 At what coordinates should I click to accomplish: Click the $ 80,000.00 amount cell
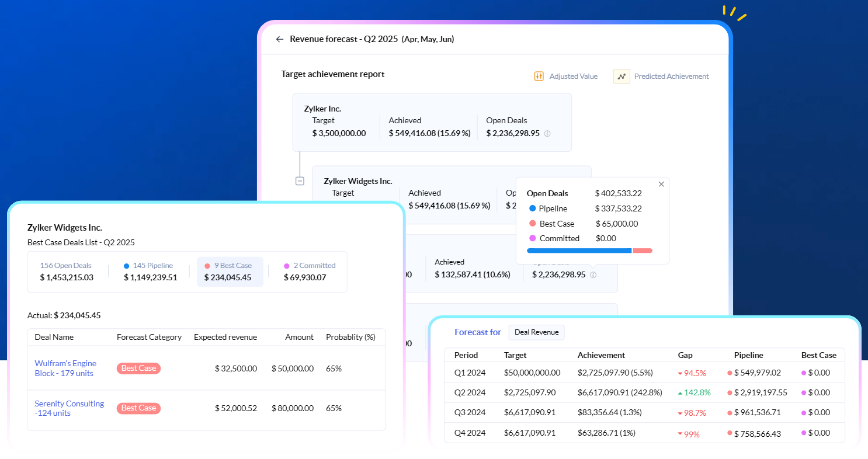point(293,408)
